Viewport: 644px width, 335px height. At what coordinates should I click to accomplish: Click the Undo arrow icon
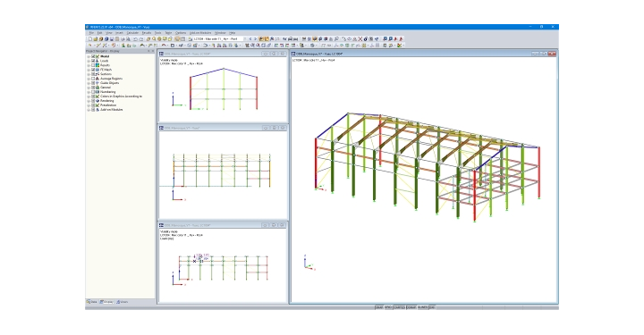[136, 39]
